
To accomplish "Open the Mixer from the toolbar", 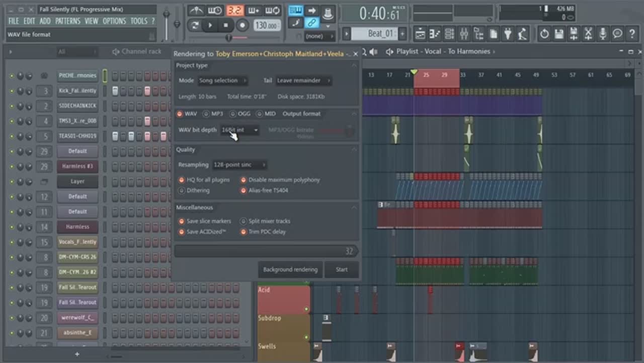I will 464,34.
